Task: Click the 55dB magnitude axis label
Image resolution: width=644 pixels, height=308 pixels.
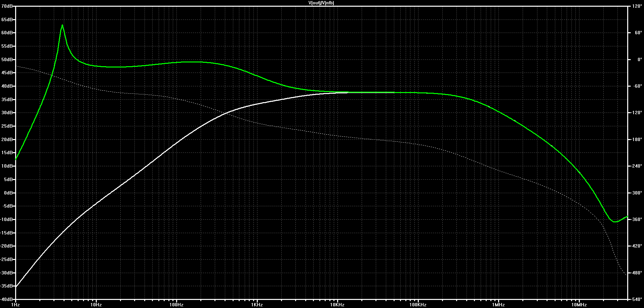Action: [x=7, y=46]
